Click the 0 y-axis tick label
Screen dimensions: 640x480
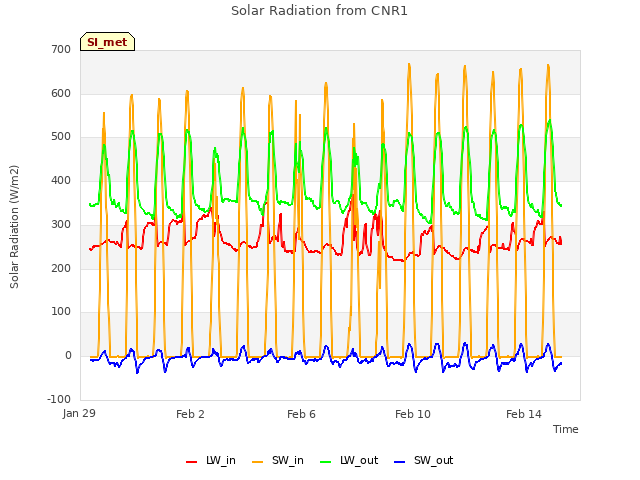click(x=68, y=356)
